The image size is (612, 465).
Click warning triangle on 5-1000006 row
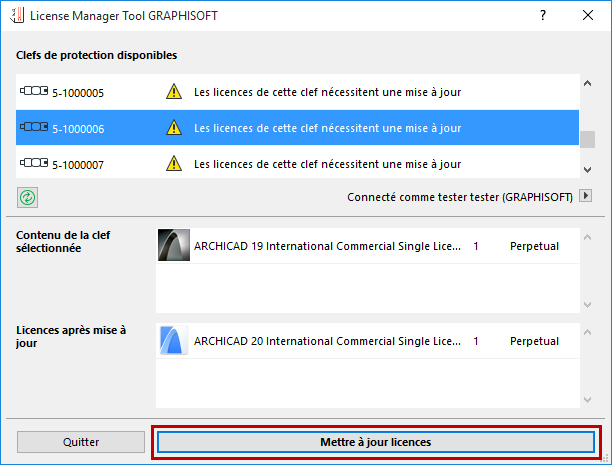[174, 128]
